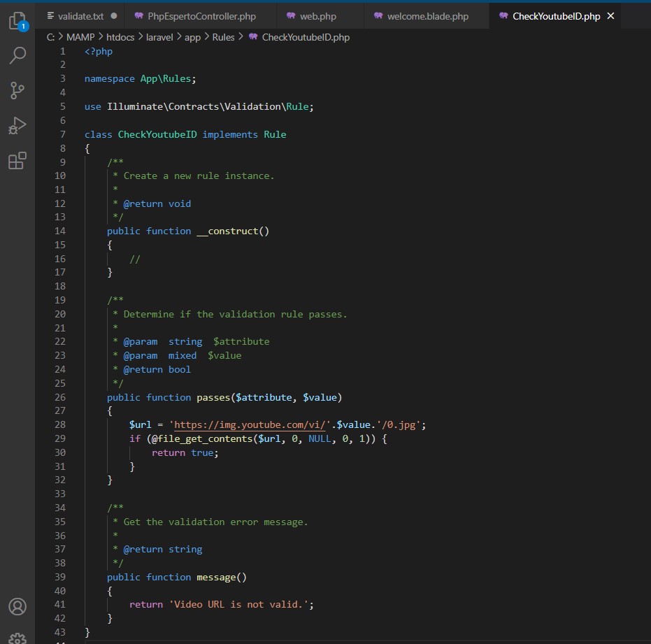Click 'implements' keyword on line 7
Image resolution: width=651 pixels, height=644 pixels.
pyautogui.click(x=230, y=134)
